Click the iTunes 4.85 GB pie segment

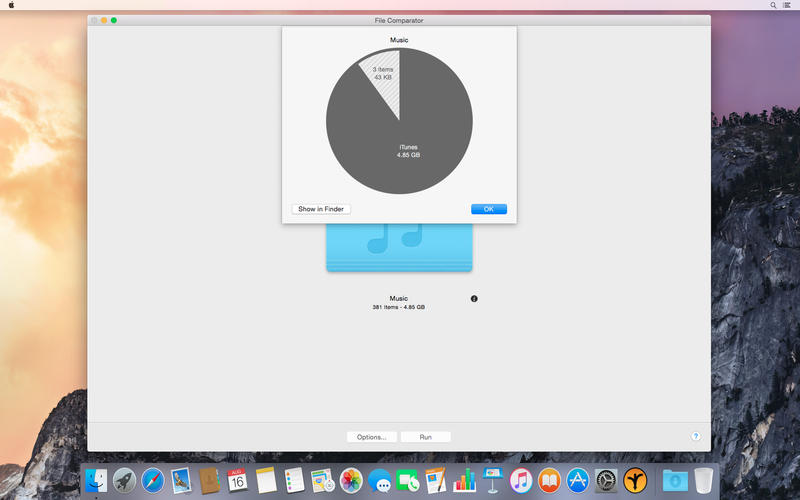click(409, 151)
